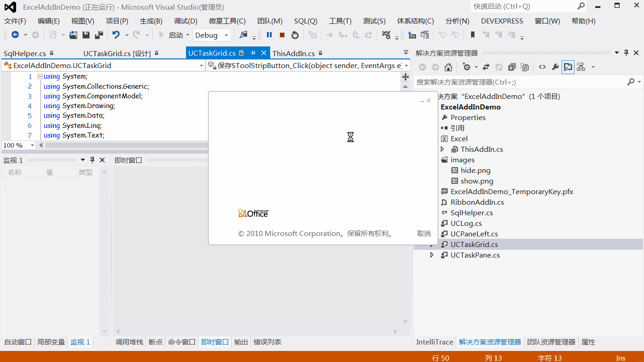Viewport: 644px width, 362px height.
Task: Click the search magnifier in Quick Launch
Action: click(581, 6)
